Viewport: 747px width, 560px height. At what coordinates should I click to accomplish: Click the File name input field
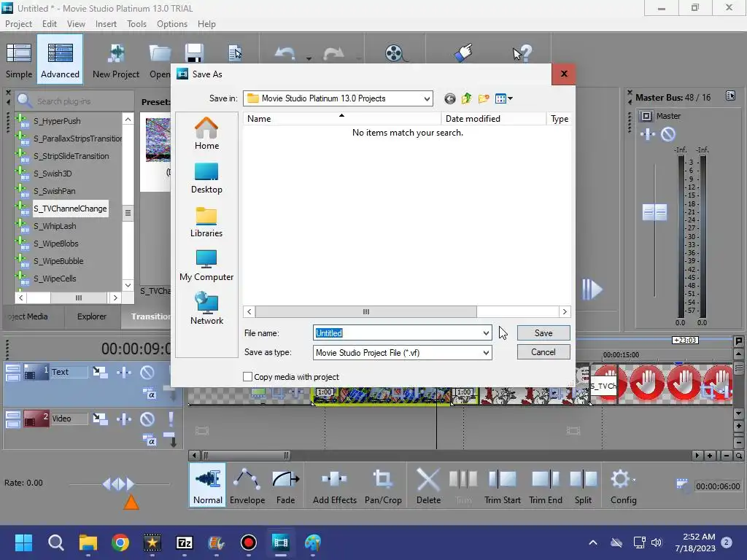click(402, 332)
